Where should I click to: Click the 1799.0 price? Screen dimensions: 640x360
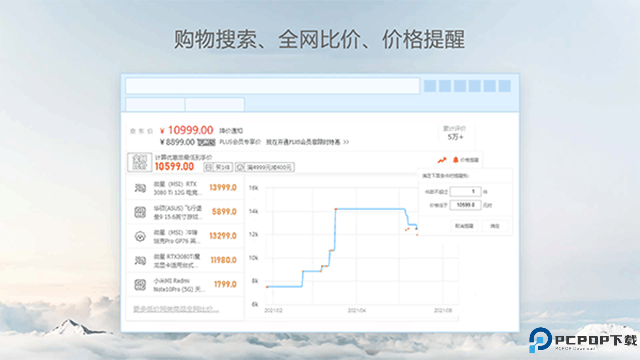coord(225,284)
